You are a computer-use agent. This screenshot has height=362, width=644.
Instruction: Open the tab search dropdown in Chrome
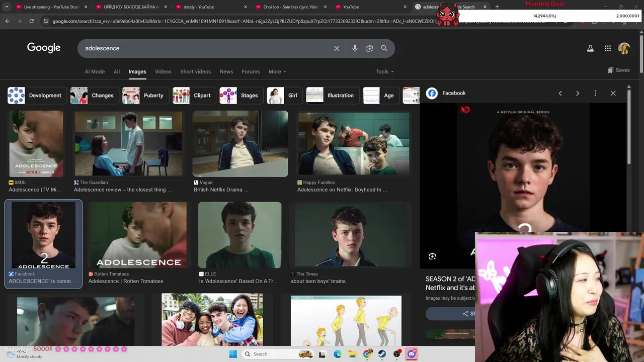(x=7, y=7)
